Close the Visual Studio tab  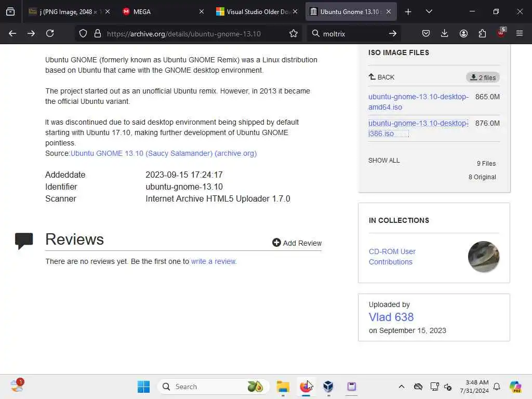[295, 11]
